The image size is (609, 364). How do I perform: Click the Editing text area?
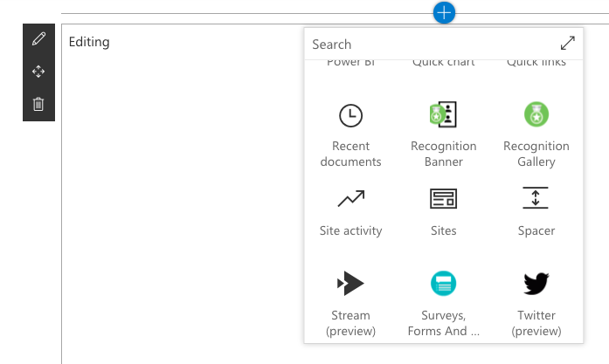click(89, 42)
